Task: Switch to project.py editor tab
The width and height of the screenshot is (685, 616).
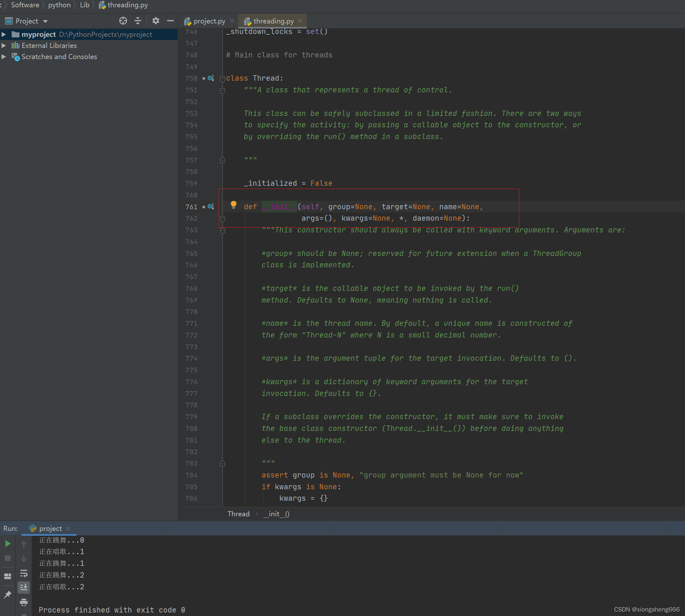Action: 209,21
